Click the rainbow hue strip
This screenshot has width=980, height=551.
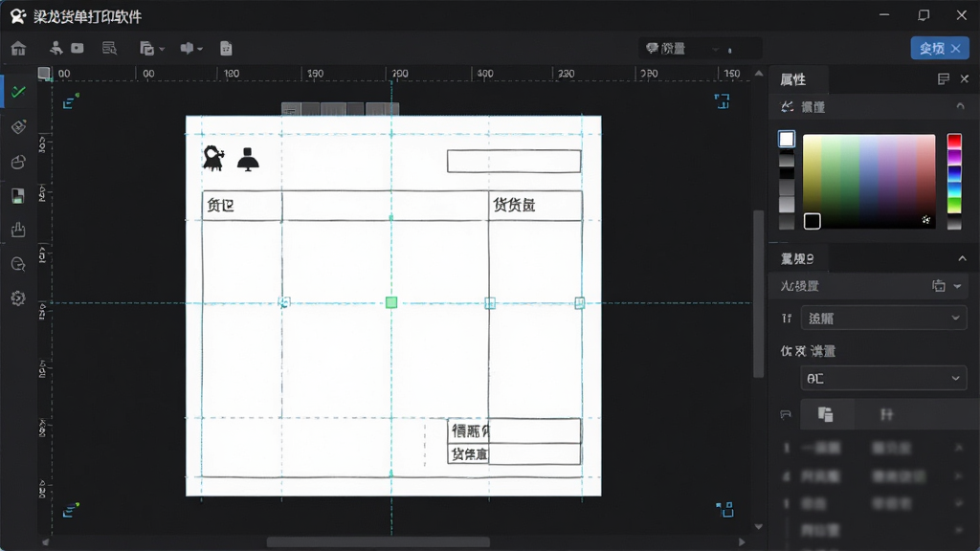tap(954, 181)
